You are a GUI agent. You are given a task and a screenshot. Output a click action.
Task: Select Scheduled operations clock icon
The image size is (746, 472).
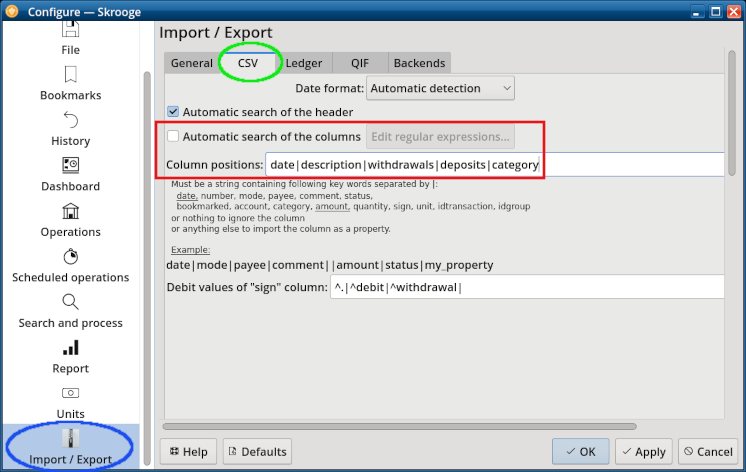coord(70,256)
